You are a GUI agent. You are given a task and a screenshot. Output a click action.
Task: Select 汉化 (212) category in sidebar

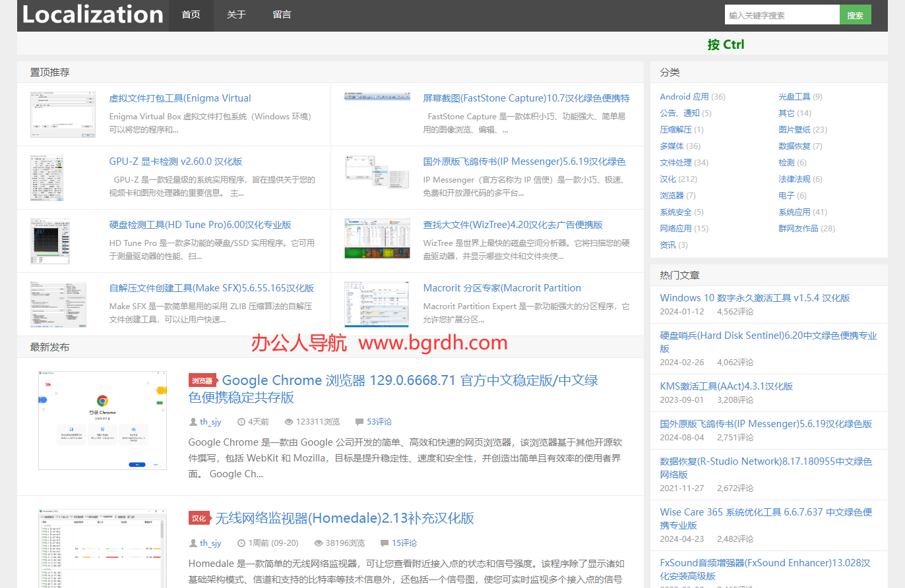pos(668,179)
